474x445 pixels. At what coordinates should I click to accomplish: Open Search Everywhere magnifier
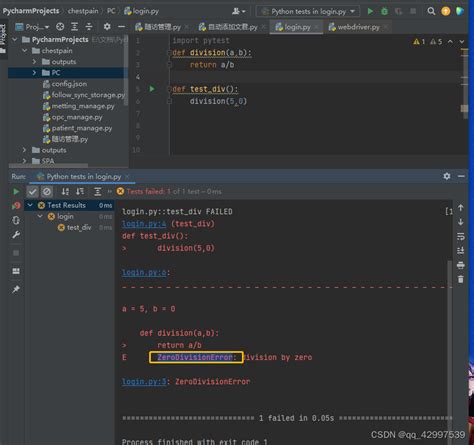pyautogui.click(x=431, y=11)
